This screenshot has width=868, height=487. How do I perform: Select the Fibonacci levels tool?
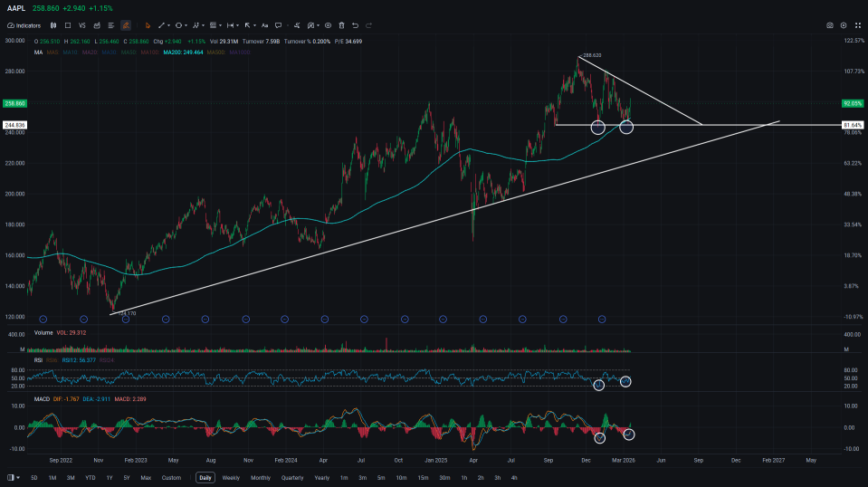[x=213, y=25]
